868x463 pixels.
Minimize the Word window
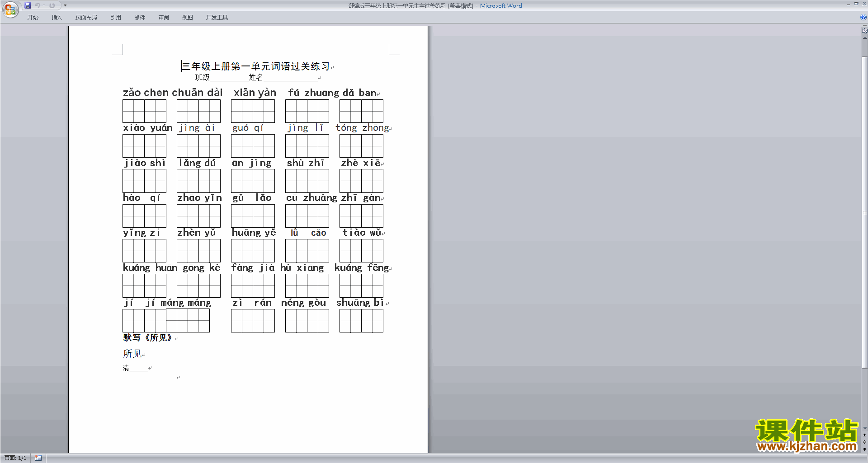tap(848, 4)
